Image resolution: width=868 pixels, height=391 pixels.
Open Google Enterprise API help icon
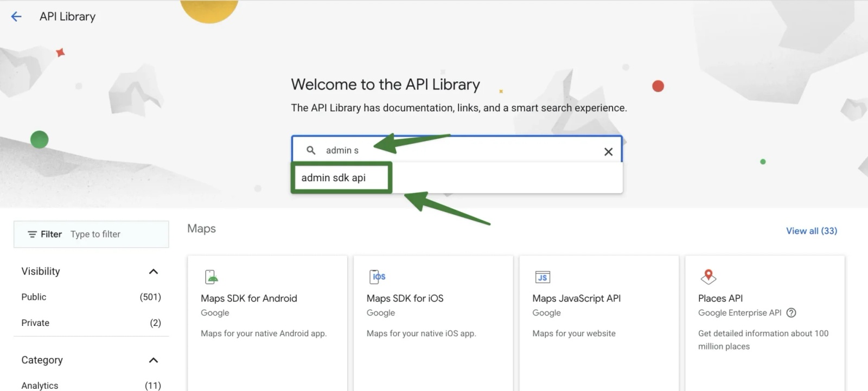(791, 313)
